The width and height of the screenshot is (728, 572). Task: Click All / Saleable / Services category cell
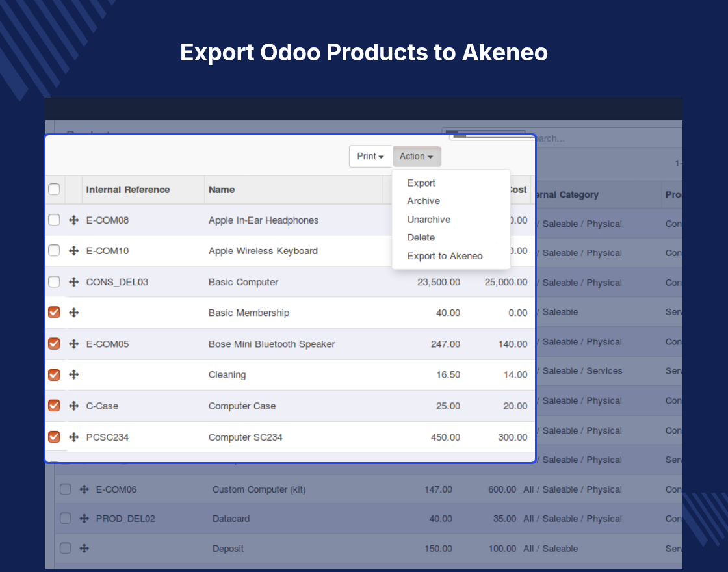579,371
